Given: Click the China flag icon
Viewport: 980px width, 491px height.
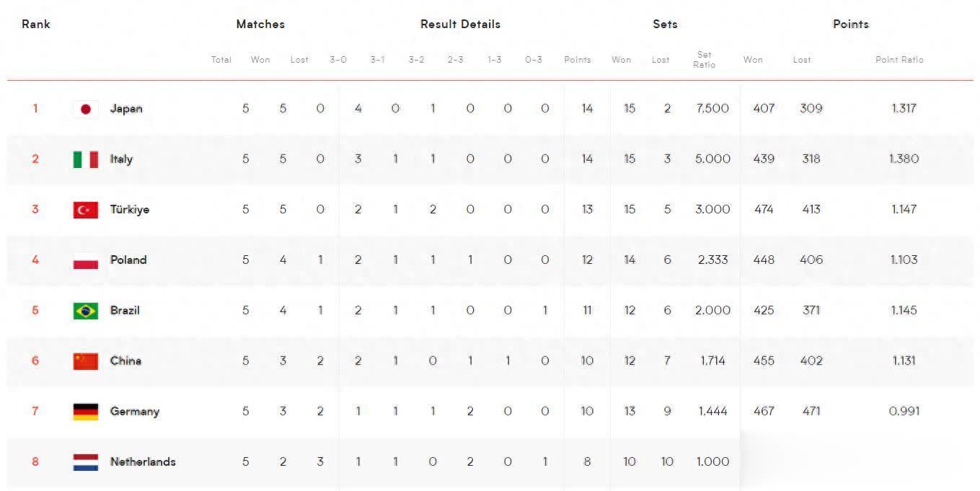Looking at the screenshot, I should point(86,361).
